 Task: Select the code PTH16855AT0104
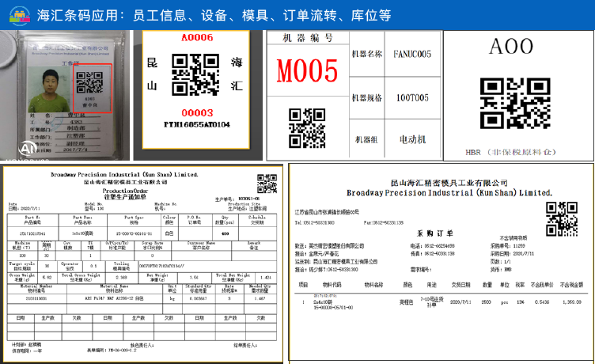coord(196,124)
